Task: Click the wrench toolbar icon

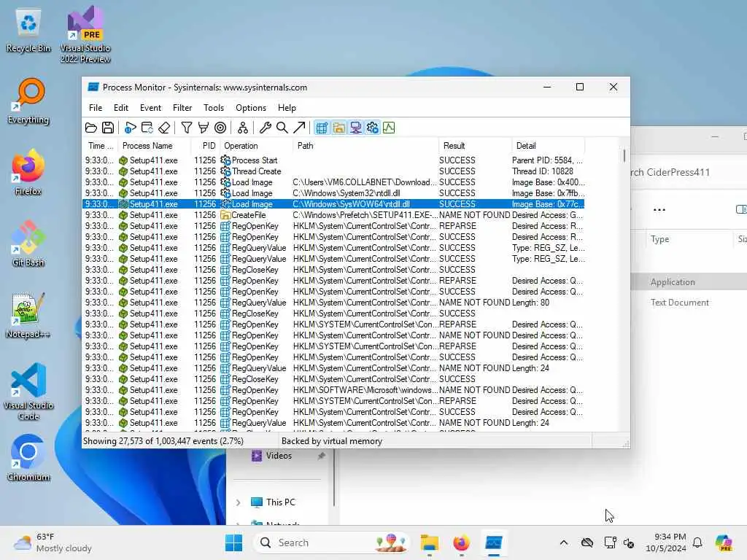Action: pyautogui.click(x=266, y=128)
